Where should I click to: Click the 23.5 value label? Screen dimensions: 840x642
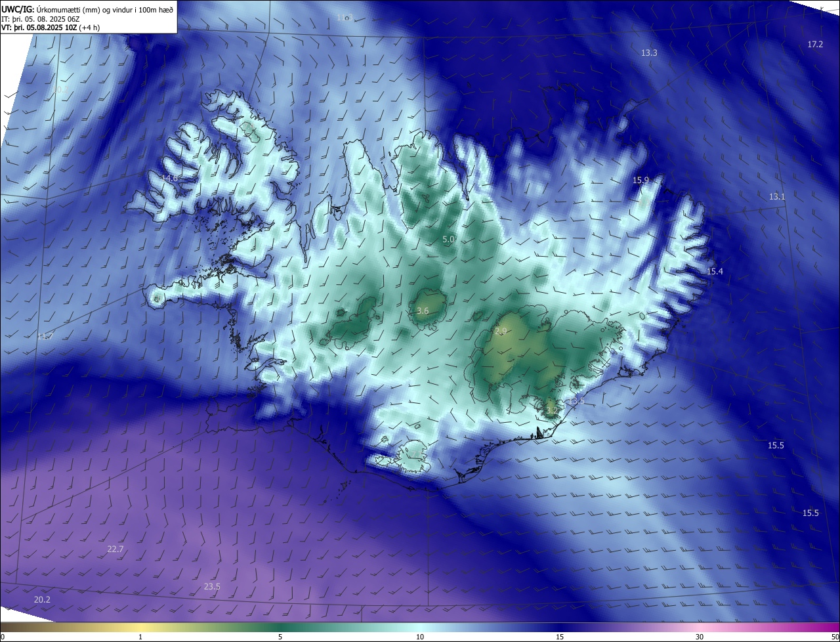pos(212,586)
